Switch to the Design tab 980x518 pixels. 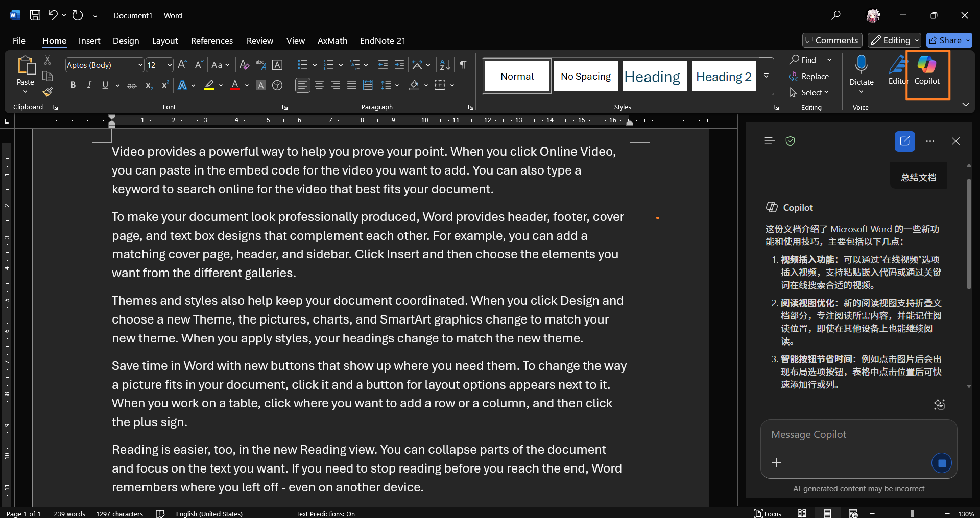click(x=126, y=41)
